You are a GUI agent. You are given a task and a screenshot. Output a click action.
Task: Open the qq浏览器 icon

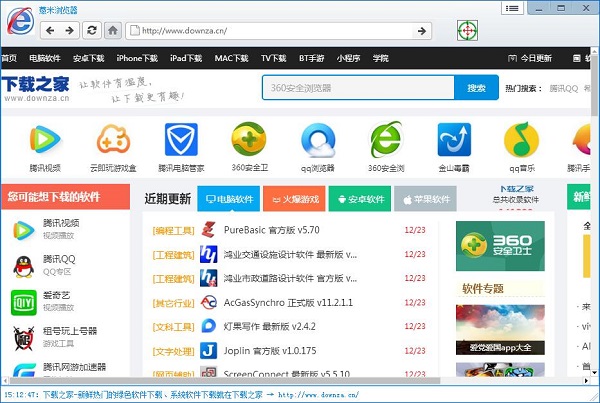[x=318, y=140]
